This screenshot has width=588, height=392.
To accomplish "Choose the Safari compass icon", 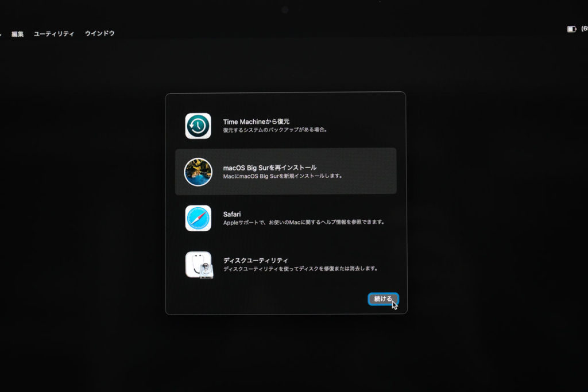I will click(198, 218).
